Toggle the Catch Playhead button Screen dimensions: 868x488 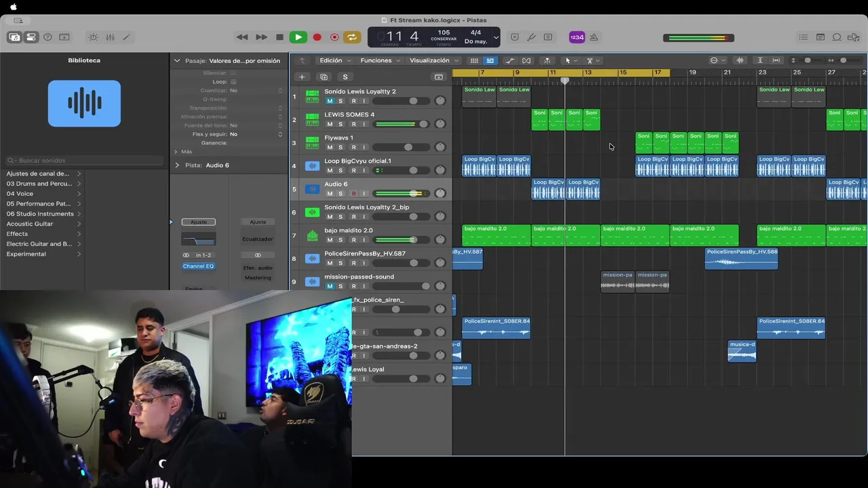pyautogui.click(x=547, y=60)
